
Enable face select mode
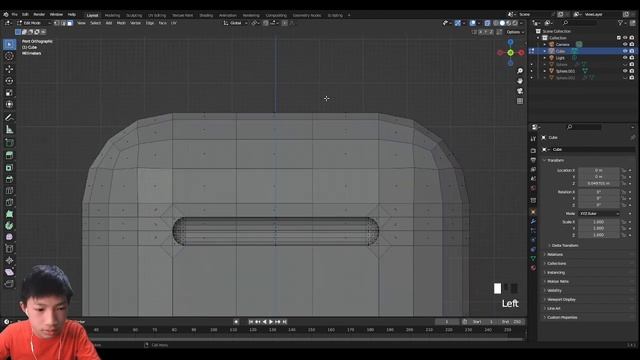click(x=70, y=23)
